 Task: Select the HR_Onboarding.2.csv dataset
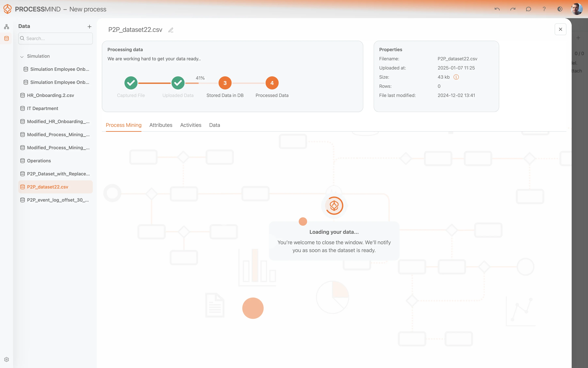point(50,95)
